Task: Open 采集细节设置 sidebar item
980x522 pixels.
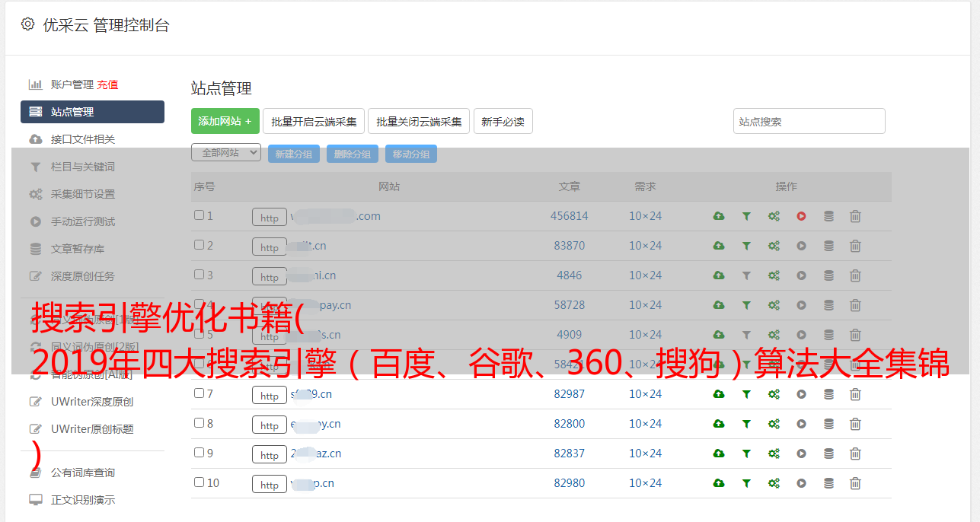Action: (x=83, y=194)
